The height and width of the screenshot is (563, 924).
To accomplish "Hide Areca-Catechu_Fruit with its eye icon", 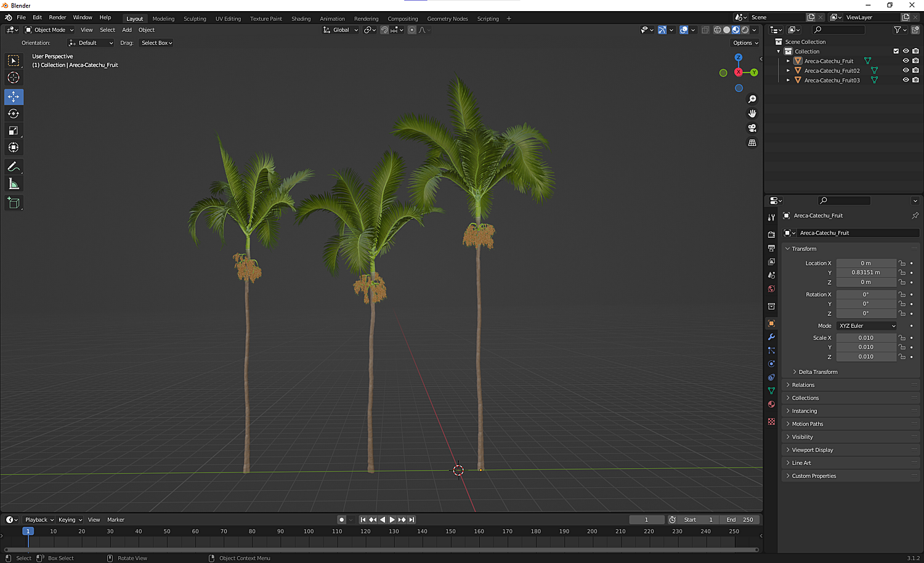I will (906, 61).
